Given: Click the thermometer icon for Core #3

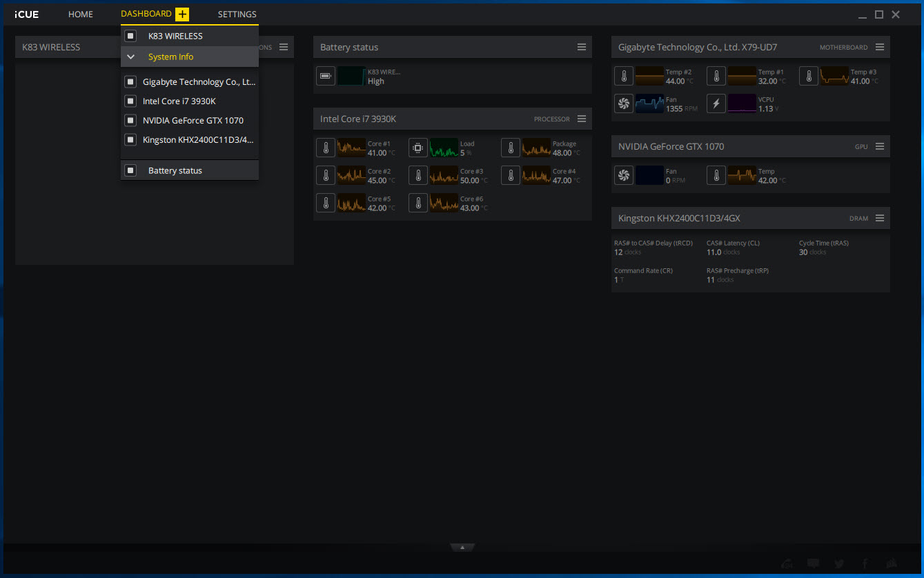Looking at the screenshot, I should coord(418,175).
